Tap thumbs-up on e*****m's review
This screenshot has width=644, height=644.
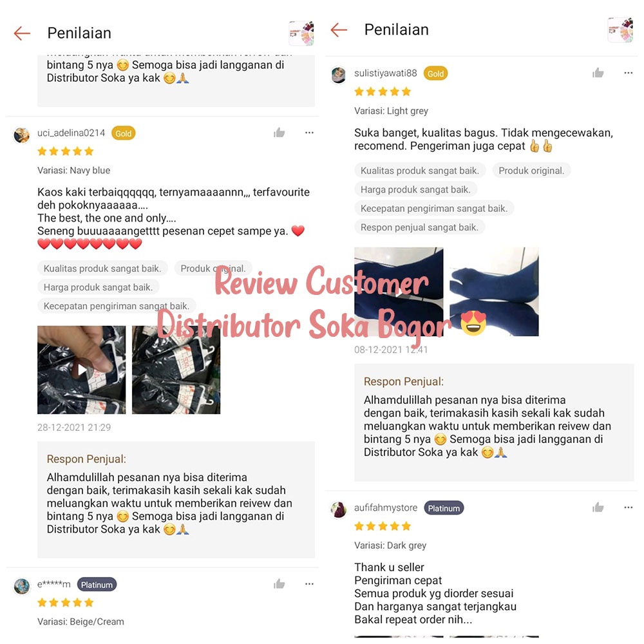tap(279, 583)
